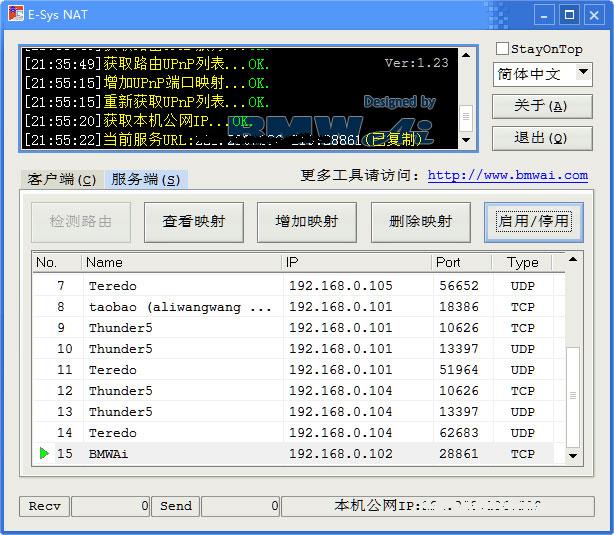Click the log panel scroll-up arrow
The width and height of the screenshot is (614, 535).
click(466, 55)
